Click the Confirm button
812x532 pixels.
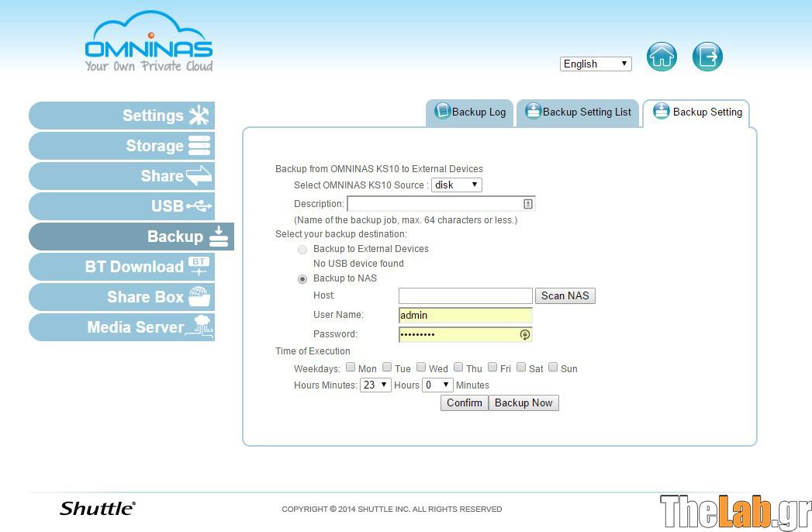464,403
